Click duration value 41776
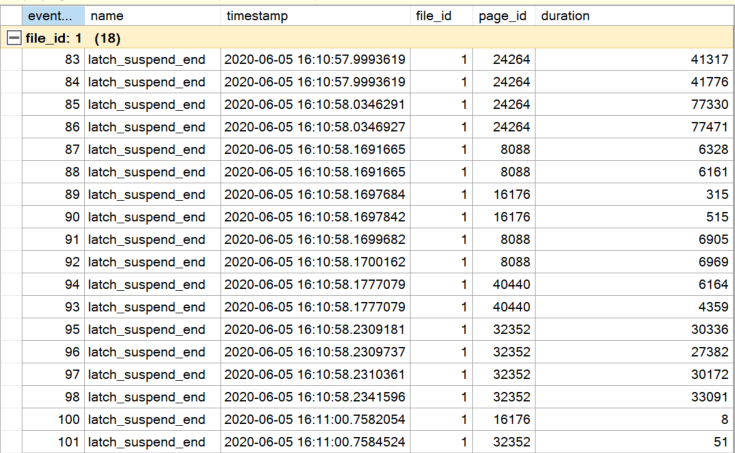735x453 pixels. pyautogui.click(x=710, y=82)
